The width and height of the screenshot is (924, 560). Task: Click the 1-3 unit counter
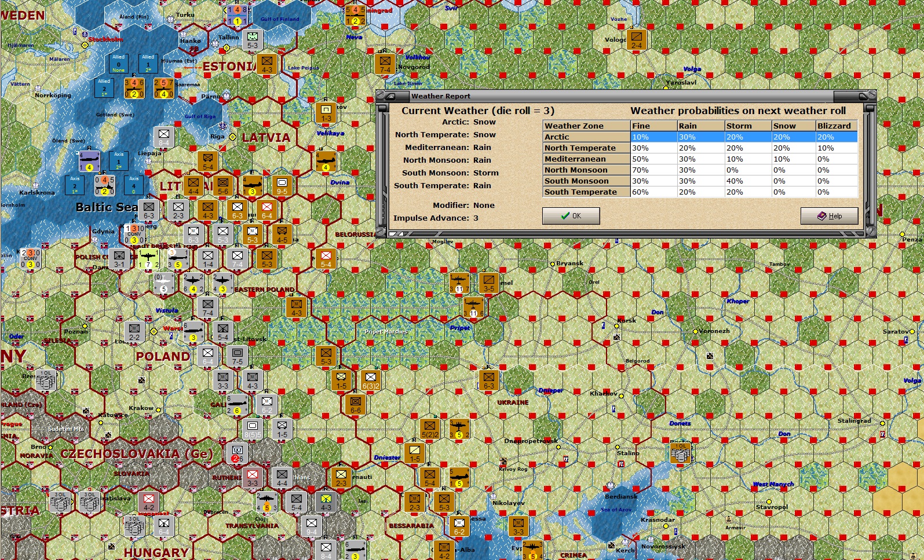(326, 113)
